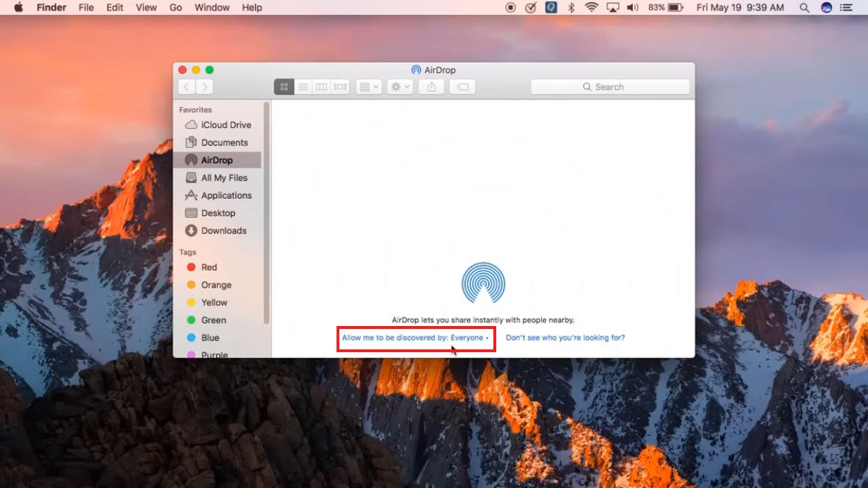This screenshot has height=488, width=868.
Task: Click the sidebar vertical scrollbar
Action: tap(267, 213)
